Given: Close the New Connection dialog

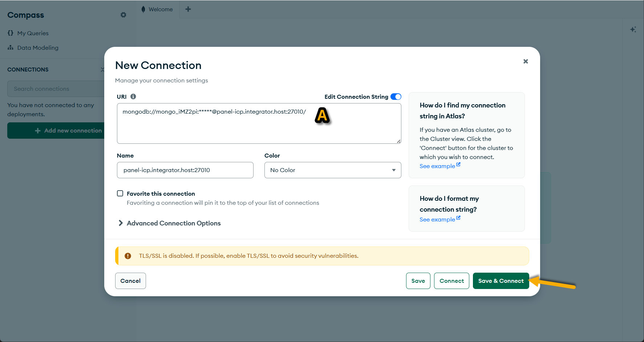Looking at the screenshot, I should click(526, 61).
